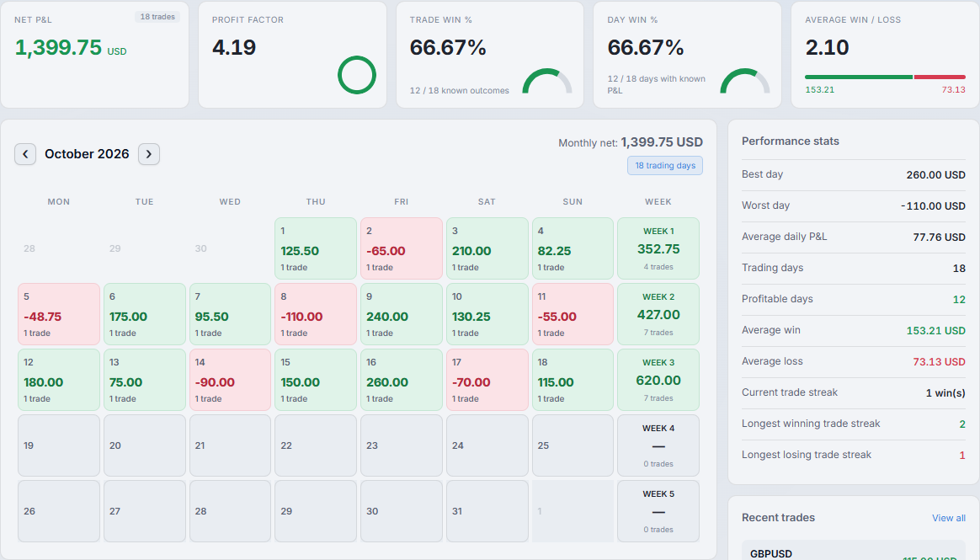Screen dimensions: 980x560
Task: Go to the next month with right chevron
Action: [149, 154]
